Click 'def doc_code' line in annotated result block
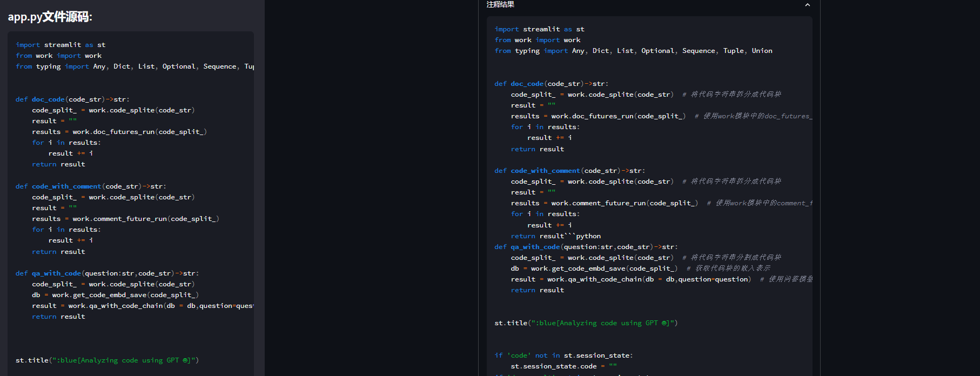Screen dimensions: 980x376 click(551, 84)
